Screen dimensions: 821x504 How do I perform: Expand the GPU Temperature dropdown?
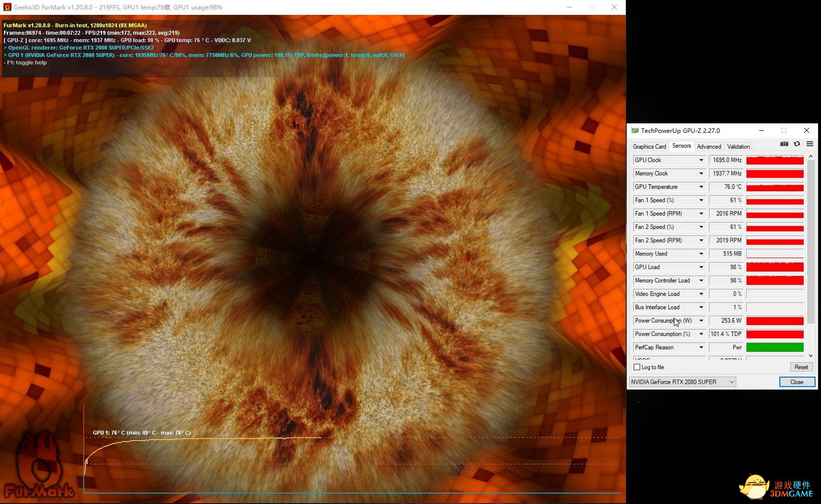[701, 187]
